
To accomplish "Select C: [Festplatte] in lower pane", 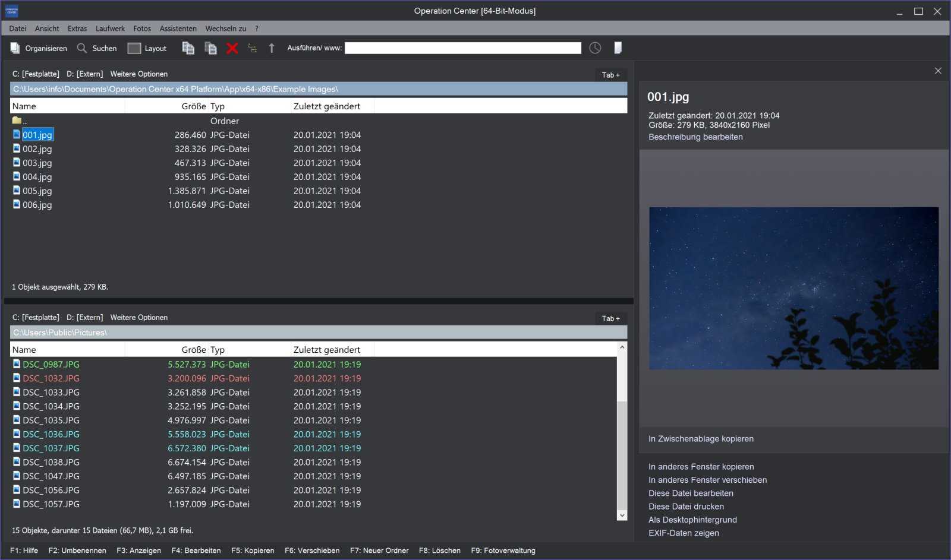I will pos(36,318).
